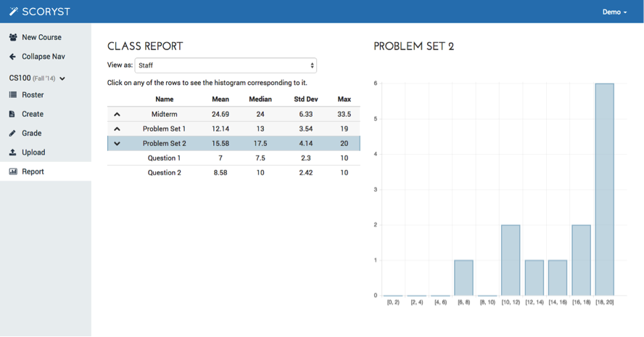This screenshot has height=337, width=644.
Task: Expand the Midterm row chevron
Action: pyautogui.click(x=117, y=115)
